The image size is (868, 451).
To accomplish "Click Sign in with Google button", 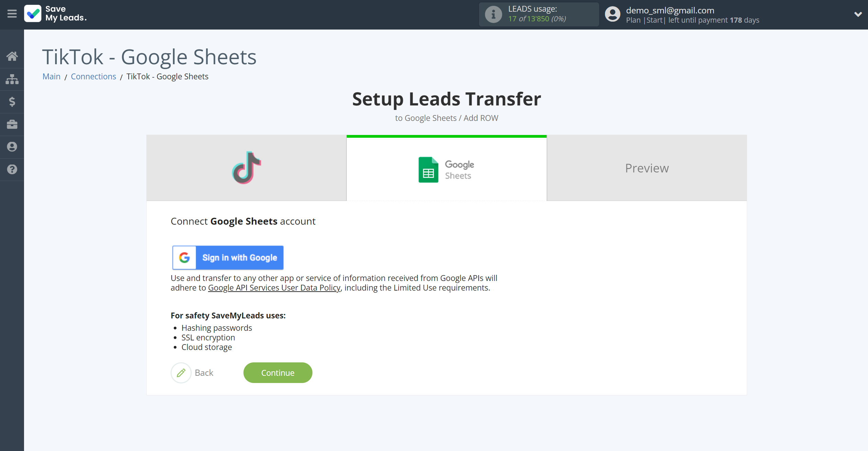I will click(228, 257).
